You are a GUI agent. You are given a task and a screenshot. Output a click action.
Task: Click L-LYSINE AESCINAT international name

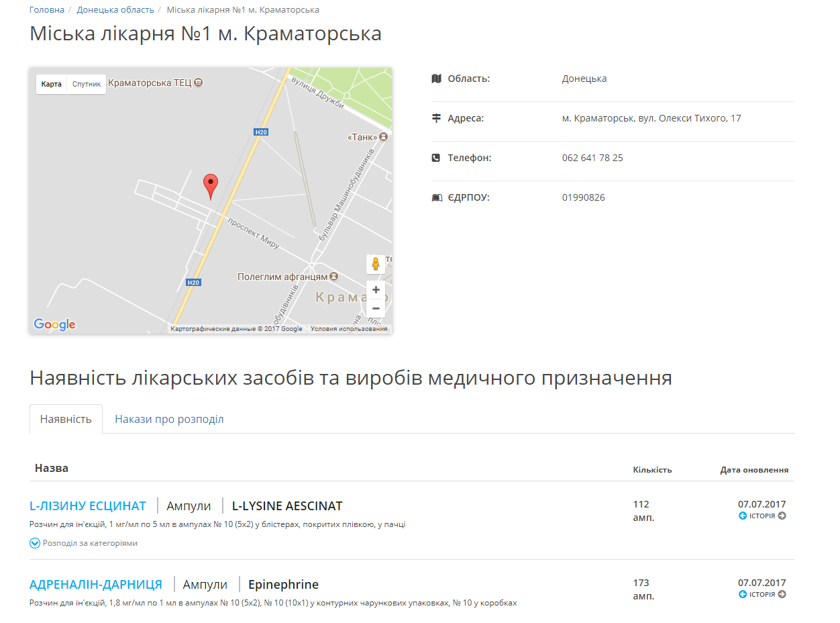287,506
